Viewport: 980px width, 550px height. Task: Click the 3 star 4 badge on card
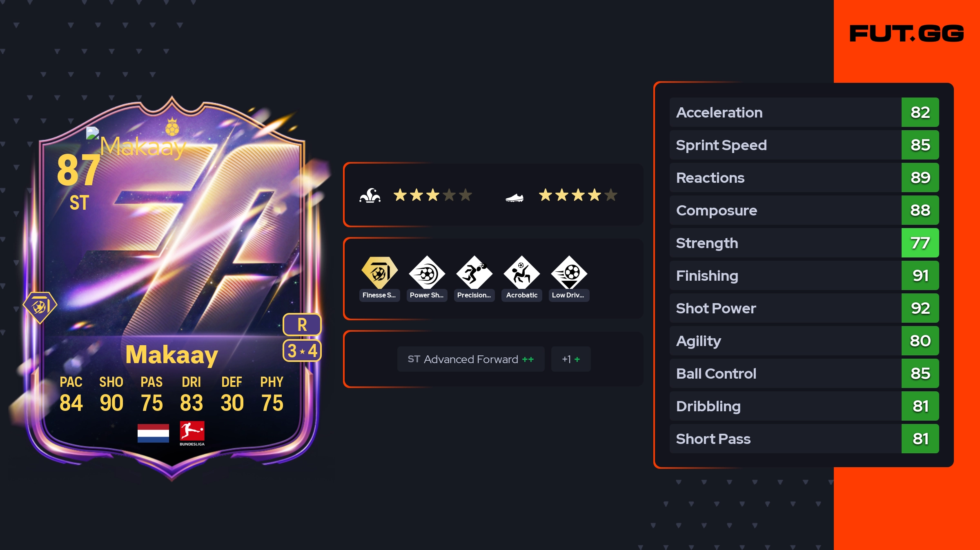(x=302, y=350)
